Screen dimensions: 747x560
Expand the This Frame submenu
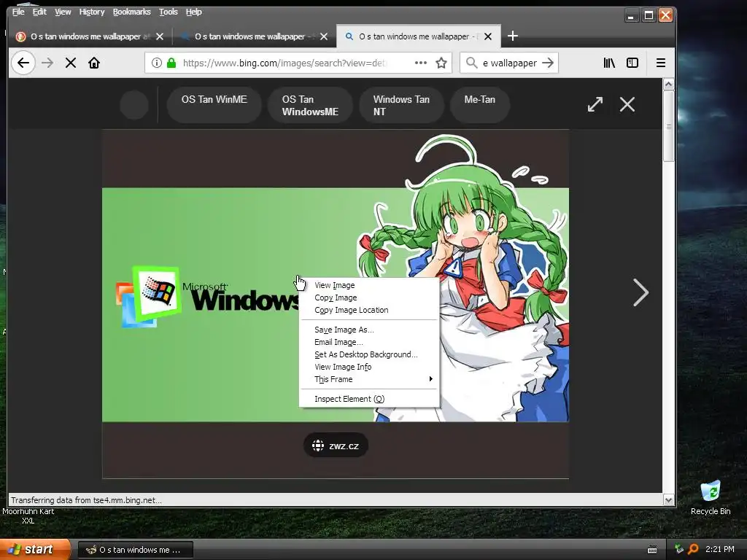[x=369, y=379]
